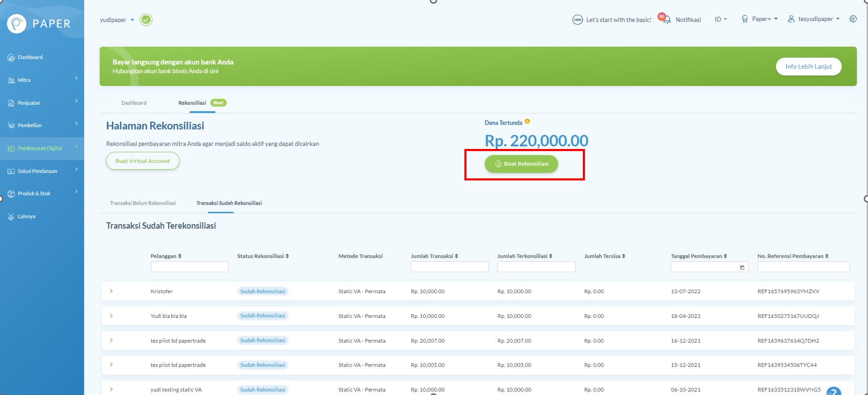Focus the Jumlah Transaksi filter field
The image size is (868, 395).
(449, 267)
